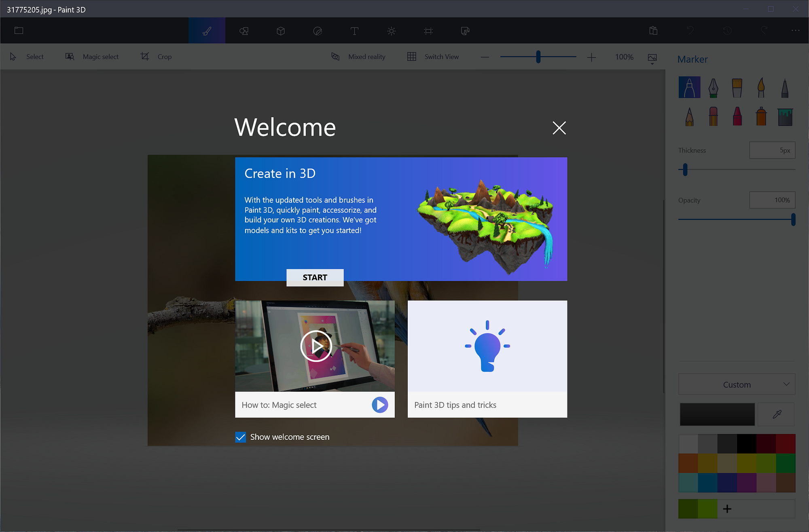
Task: Select the Calligraphy pen
Action: point(713,87)
